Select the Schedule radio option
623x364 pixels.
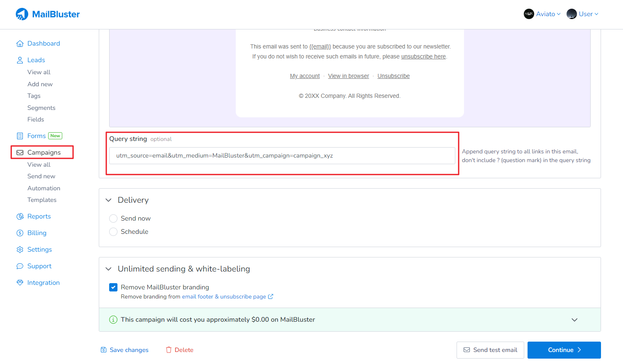coord(113,232)
